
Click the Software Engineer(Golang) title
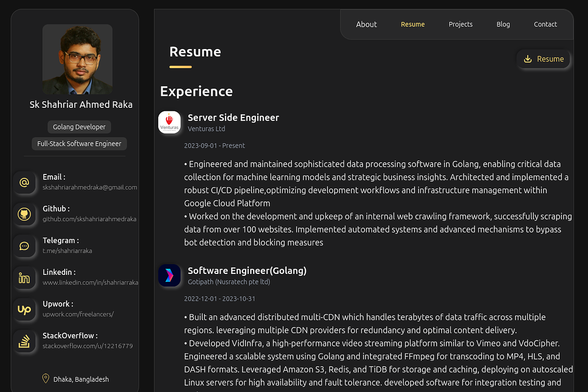click(x=247, y=270)
